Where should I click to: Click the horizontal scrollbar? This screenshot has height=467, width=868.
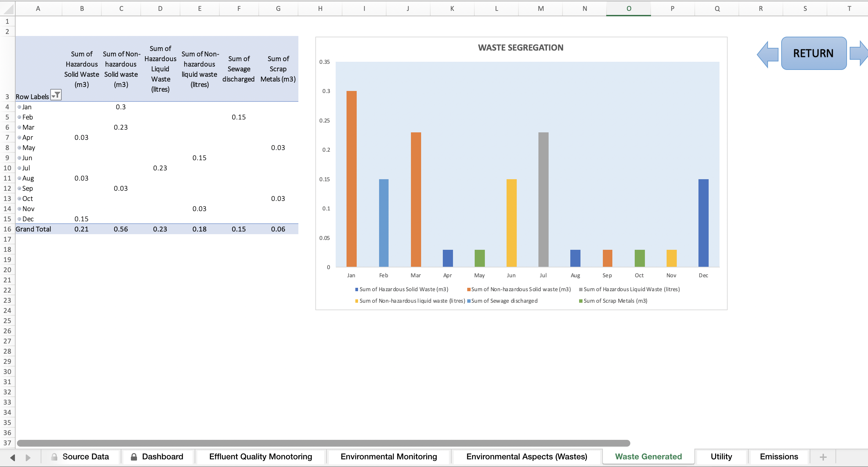pyautogui.click(x=323, y=443)
